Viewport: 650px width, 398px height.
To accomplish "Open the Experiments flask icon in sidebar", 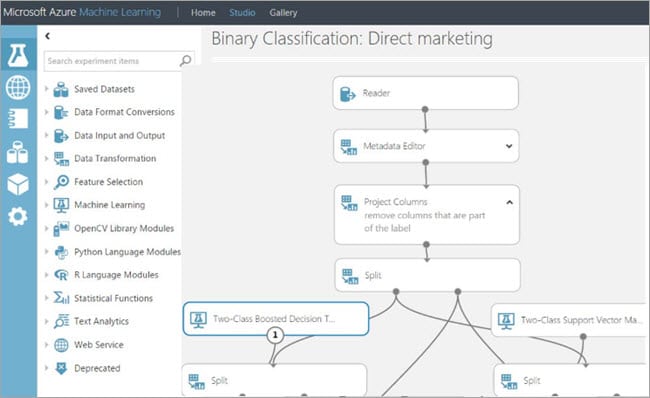I will (x=18, y=56).
